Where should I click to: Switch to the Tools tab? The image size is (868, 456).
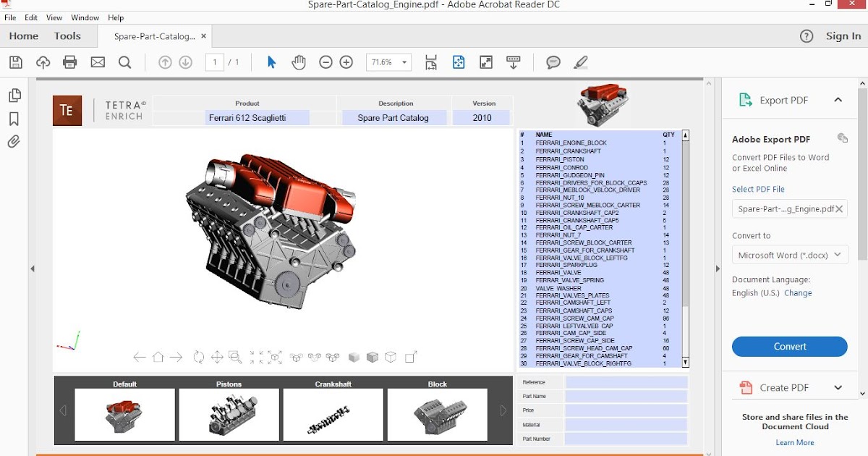coord(67,35)
